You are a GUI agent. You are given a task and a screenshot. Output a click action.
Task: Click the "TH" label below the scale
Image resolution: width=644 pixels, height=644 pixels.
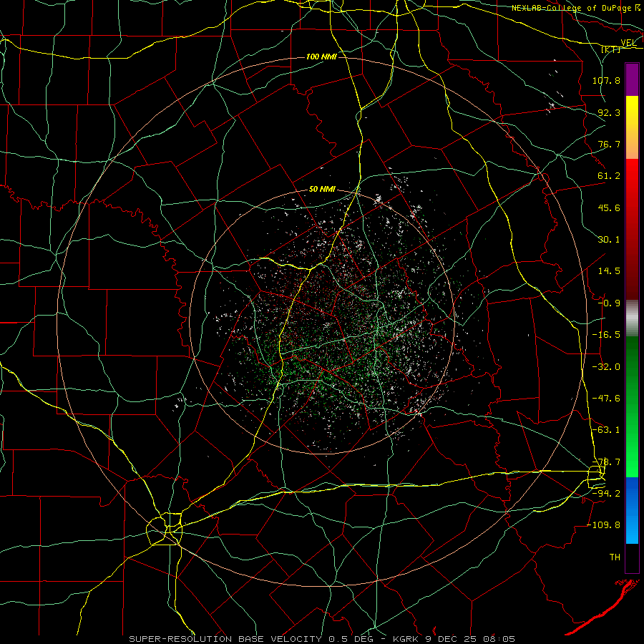[x=615, y=557]
